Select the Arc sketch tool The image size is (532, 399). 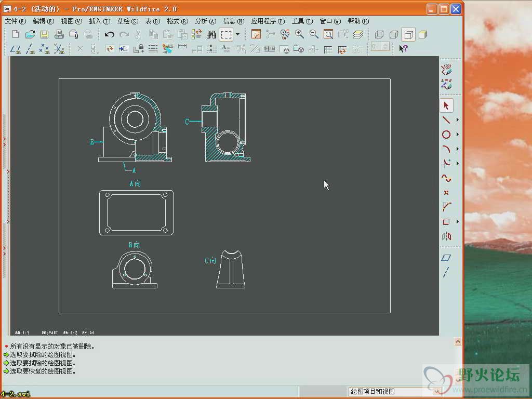coord(446,149)
